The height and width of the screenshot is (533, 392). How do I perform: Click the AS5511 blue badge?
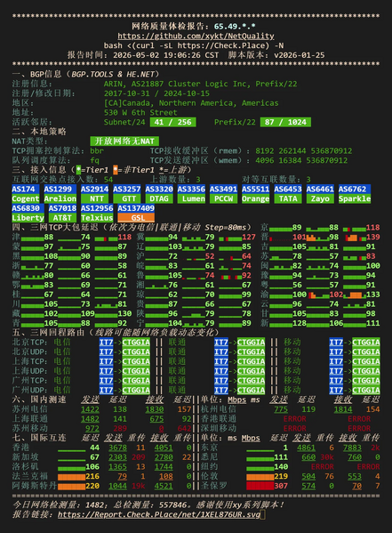click(256, 189)
